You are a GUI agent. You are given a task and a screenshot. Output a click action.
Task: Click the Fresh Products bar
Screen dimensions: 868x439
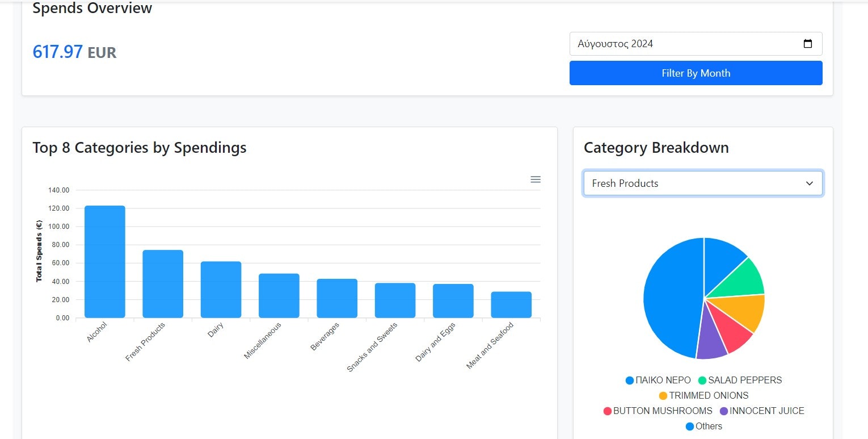tap(163, 284)
